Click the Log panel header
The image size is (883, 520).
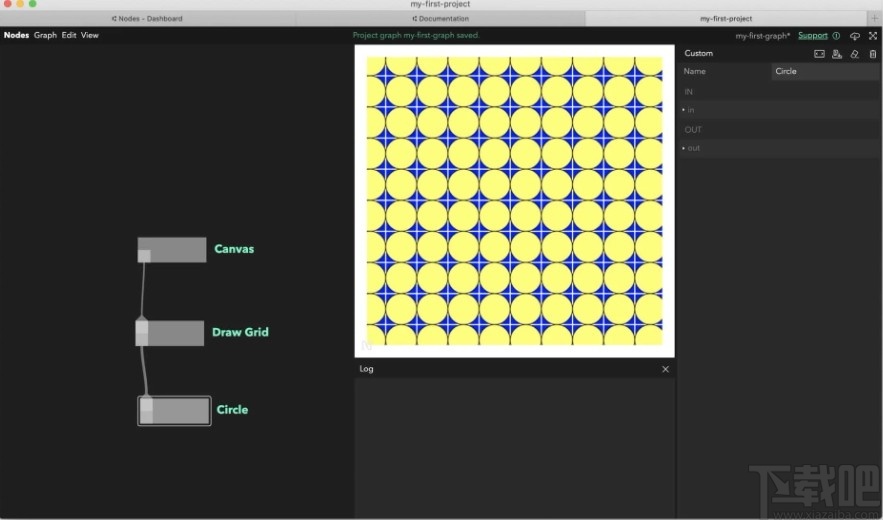[x=515, y=369]
